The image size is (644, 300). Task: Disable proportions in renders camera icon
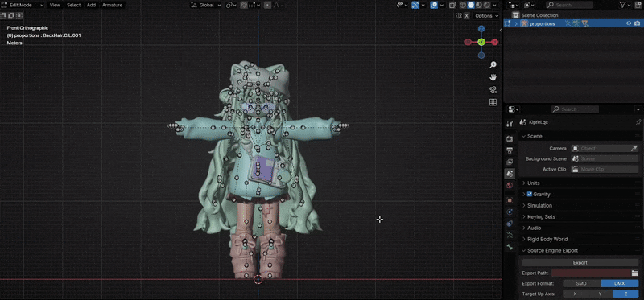tap(637, 24)
